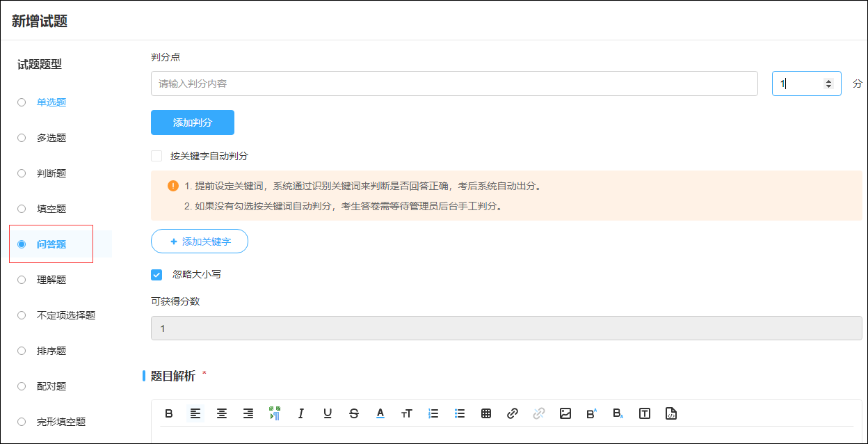
Task: Enable 按关键字自动判分 checkbox
Action: coord(156,156)
